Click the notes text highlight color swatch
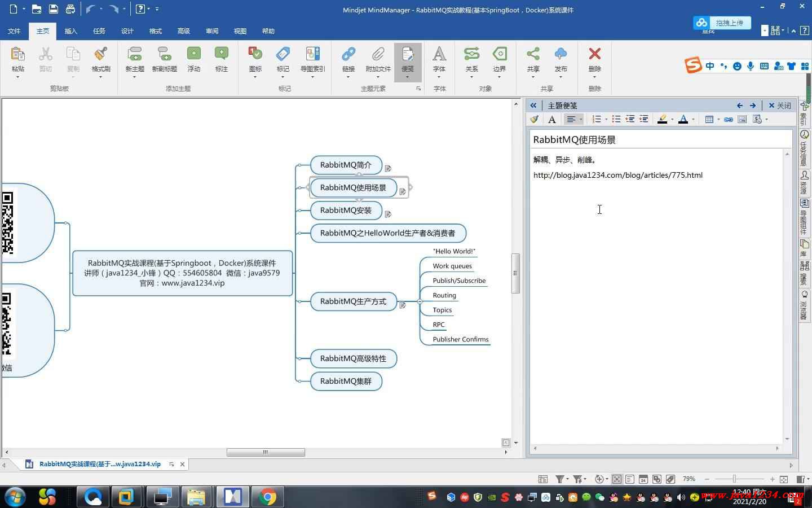Image resolution: width=812 pixels, height=508 pixels. [663, 119]
